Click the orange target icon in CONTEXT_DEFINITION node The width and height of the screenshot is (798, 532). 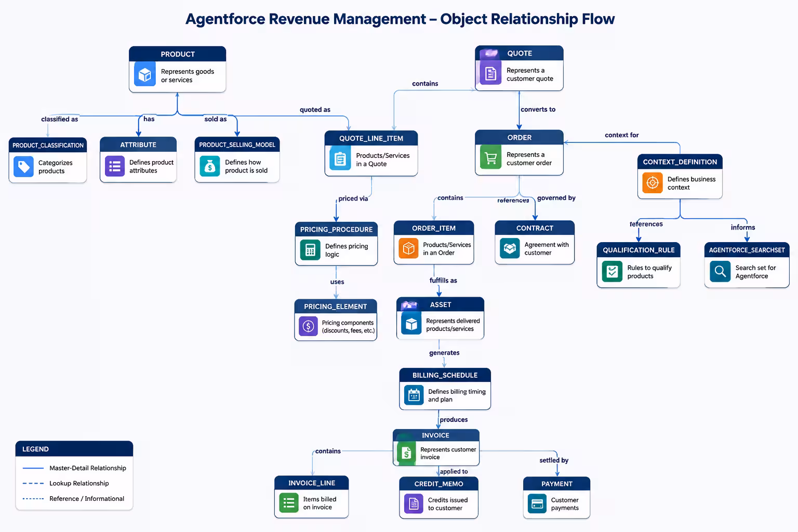tap(652, 183)
